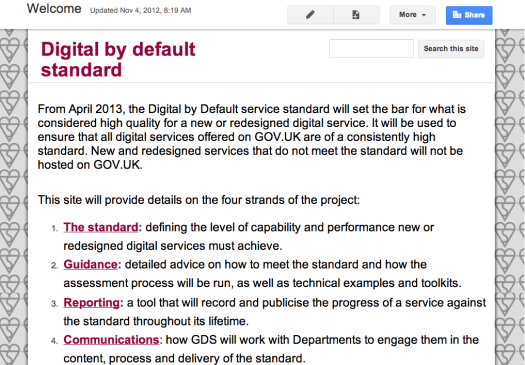Click the Digital by default standard site title
The width and height of the screenshot is (525, 365).
[x=118, y=59]
